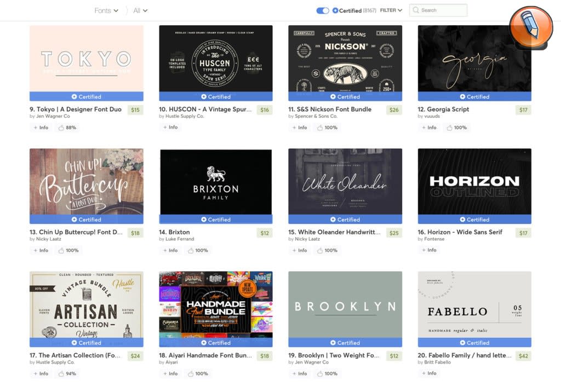The height and width of the screenshot is (392, 561).
Task: Click the $16 price tag for HUSCON
Action: point(265,110)
